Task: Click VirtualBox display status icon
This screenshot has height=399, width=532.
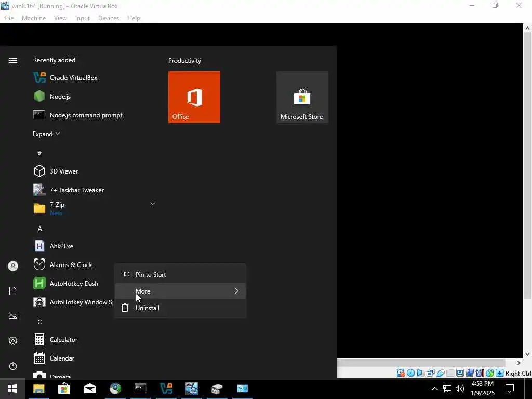Action: pyautogui.click(x=460, y=373)
